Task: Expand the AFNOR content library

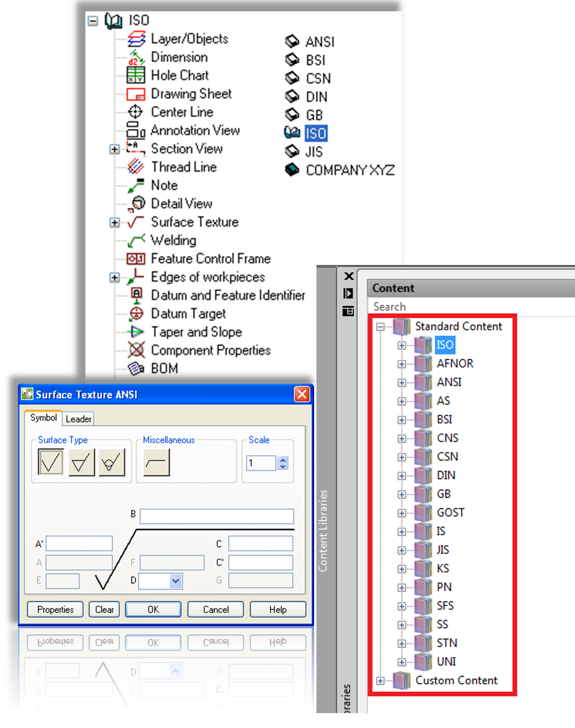Action: (402, 363)
